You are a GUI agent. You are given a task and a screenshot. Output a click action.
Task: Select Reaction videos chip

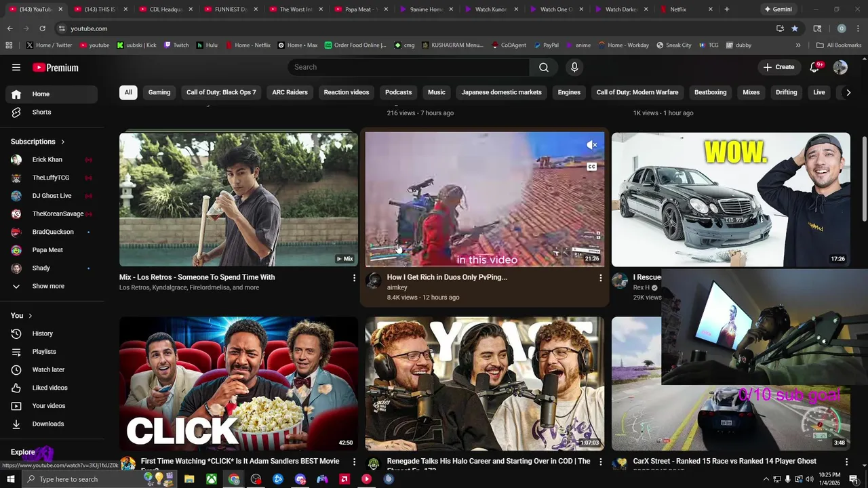coord(347,92)
